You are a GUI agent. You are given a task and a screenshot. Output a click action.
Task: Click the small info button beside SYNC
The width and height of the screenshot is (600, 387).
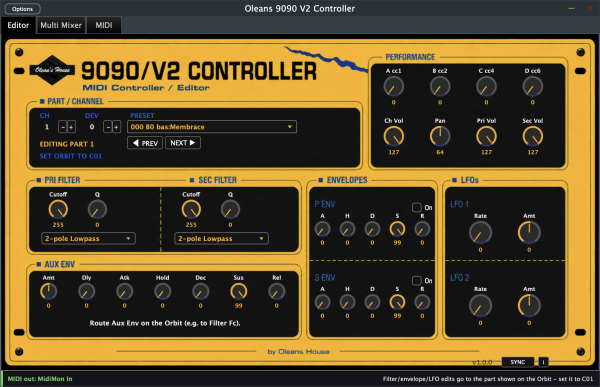543,362
